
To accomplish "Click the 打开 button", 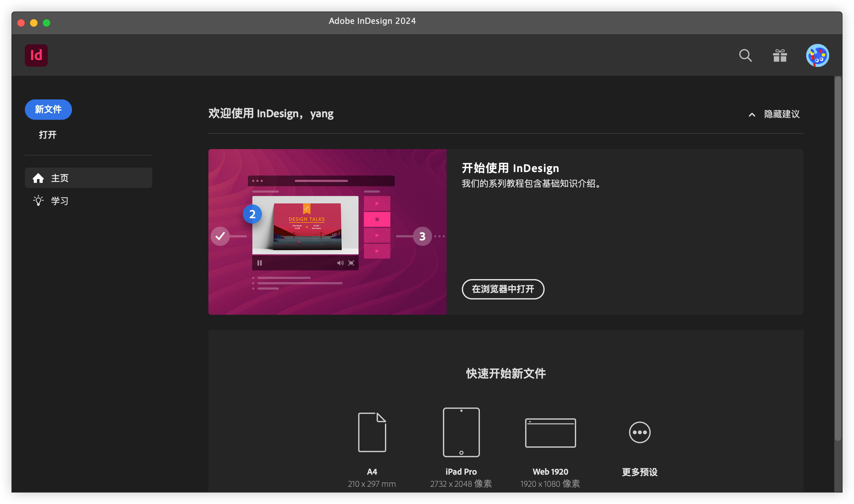I will pyautogui.click(x=47, y=135).
